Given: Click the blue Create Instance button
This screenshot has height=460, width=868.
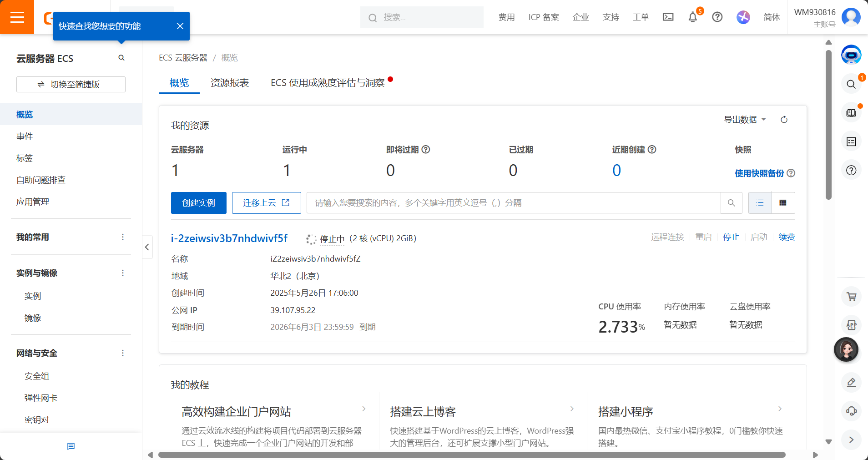Looking at the screenshot, I should (x=198, y=203).
